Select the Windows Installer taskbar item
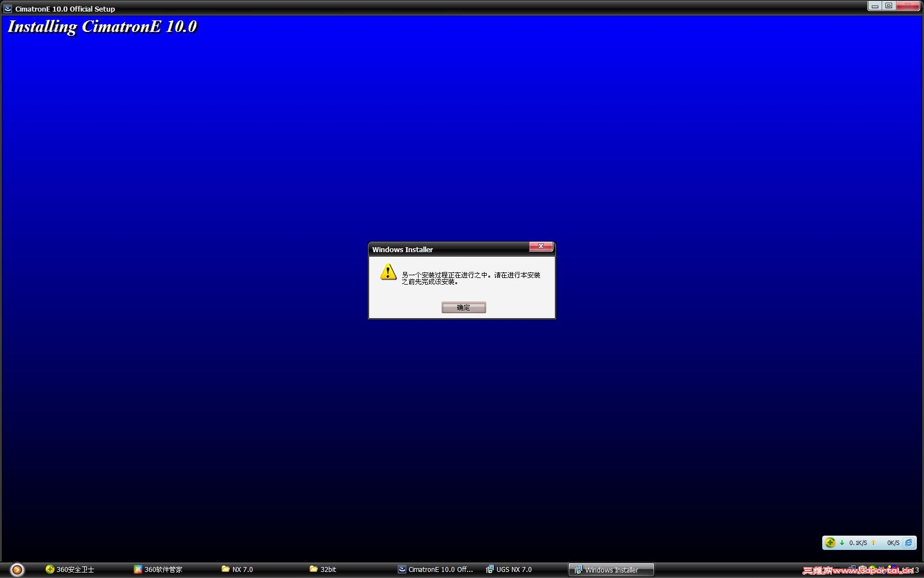Viewport: 924px width, 578px height. coord(611,570)
